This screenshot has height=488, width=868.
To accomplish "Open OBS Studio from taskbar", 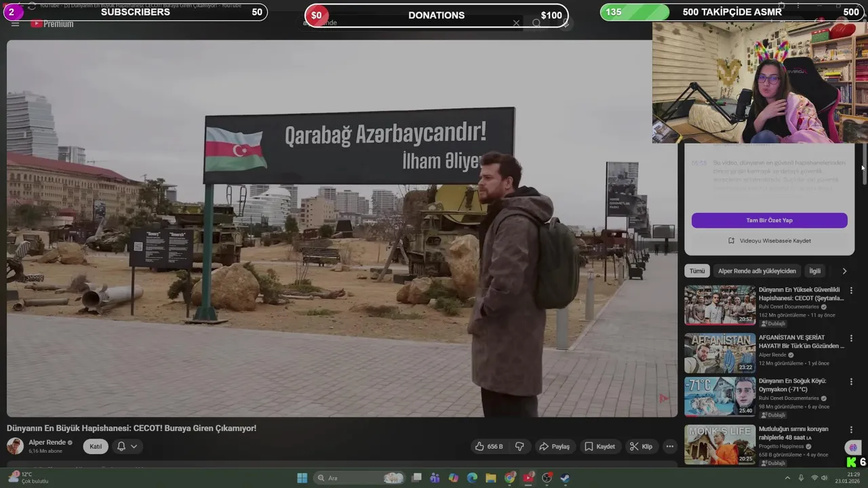I will 547,478.
